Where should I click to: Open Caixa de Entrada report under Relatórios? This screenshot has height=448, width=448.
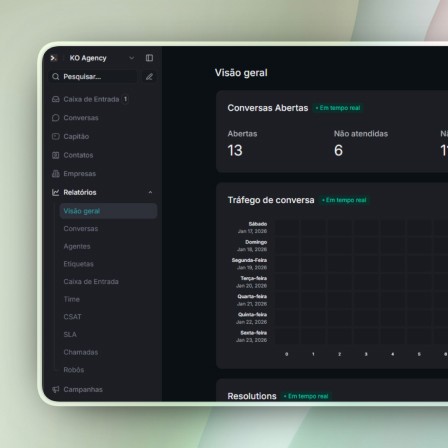coord(91,282)
